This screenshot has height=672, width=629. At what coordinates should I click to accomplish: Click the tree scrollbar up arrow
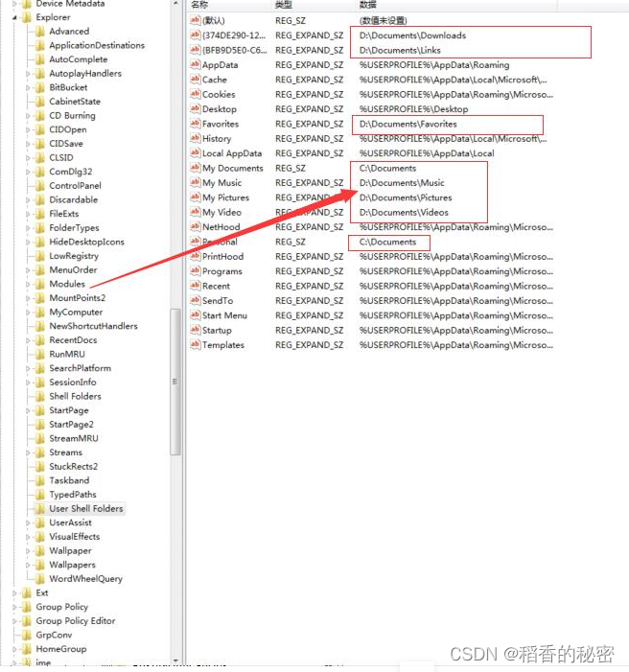pyautogui.click(x=175, y=4)
